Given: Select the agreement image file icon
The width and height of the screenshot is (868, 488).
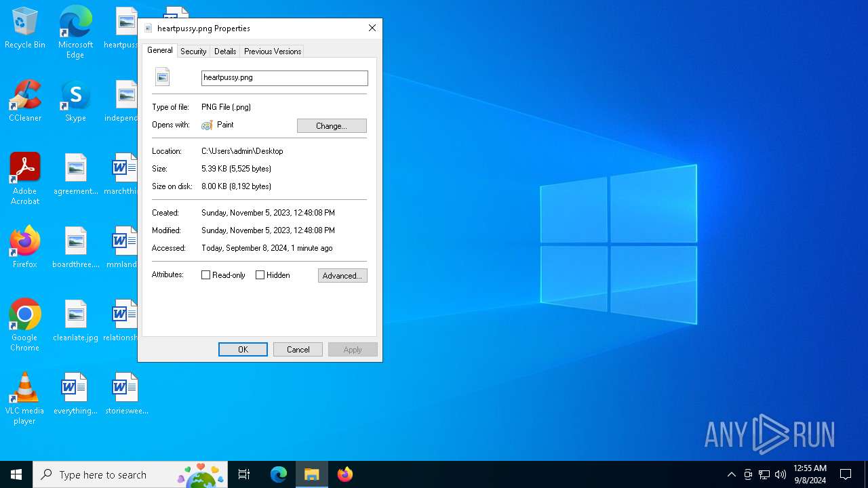Looking at the screenshot, I should (x=75, y=174).
